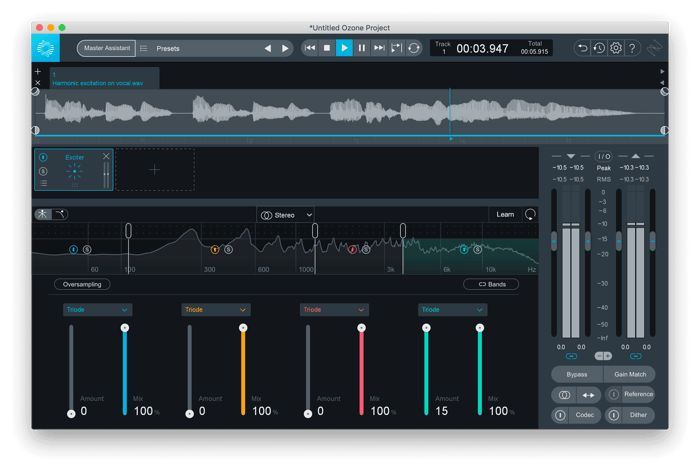Click the link Bands button

click(491, 284)
